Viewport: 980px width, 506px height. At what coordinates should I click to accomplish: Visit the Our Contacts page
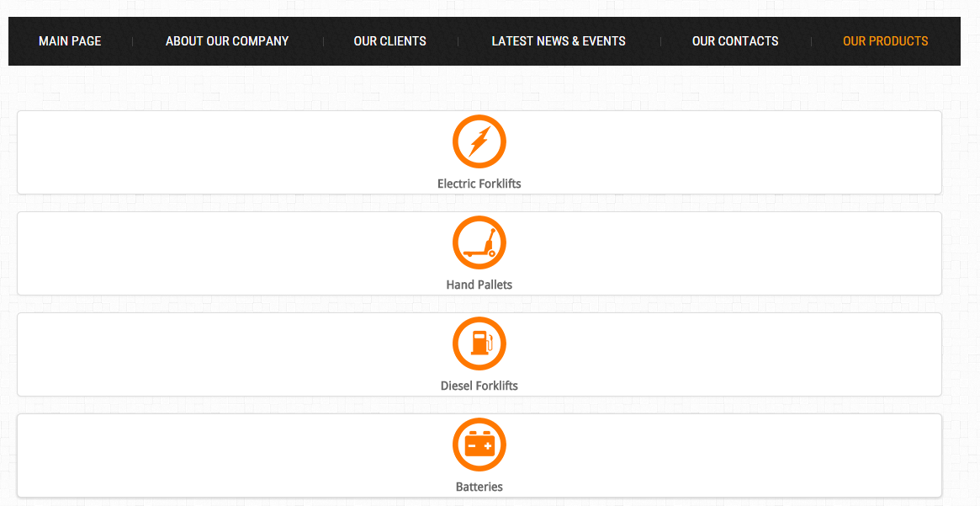pyautogui.click(x=735, y=41)
